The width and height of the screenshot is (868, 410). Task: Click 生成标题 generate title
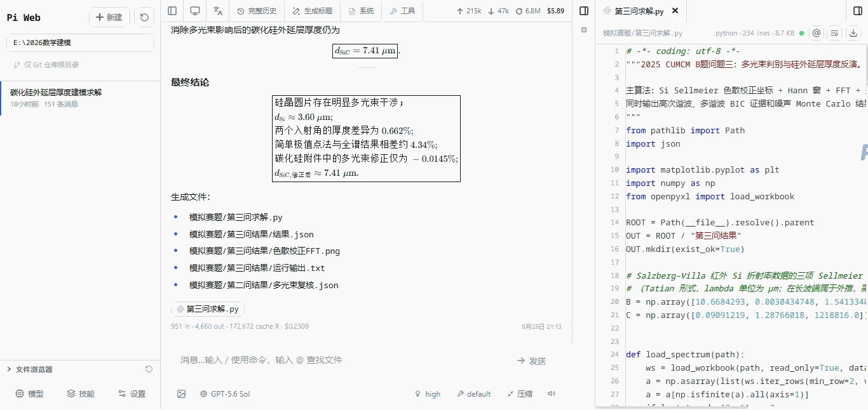point(313,11)
